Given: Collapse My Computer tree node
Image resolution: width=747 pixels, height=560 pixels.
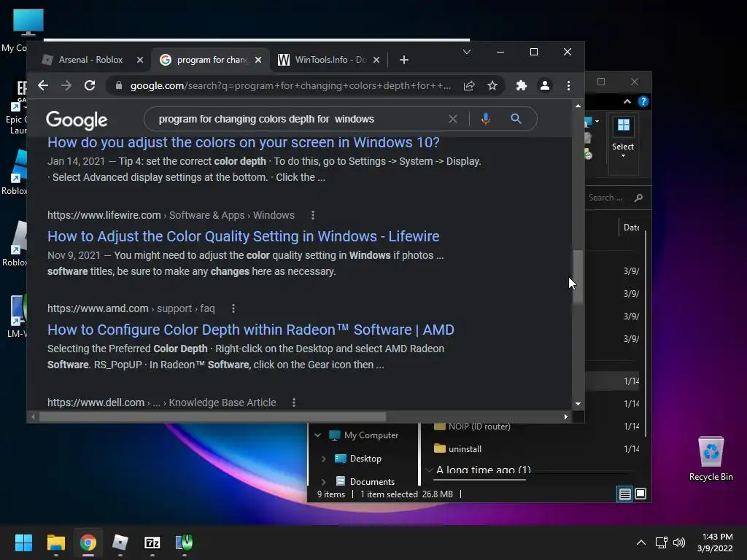Looking at the screenshot, I should click(318, 435).
